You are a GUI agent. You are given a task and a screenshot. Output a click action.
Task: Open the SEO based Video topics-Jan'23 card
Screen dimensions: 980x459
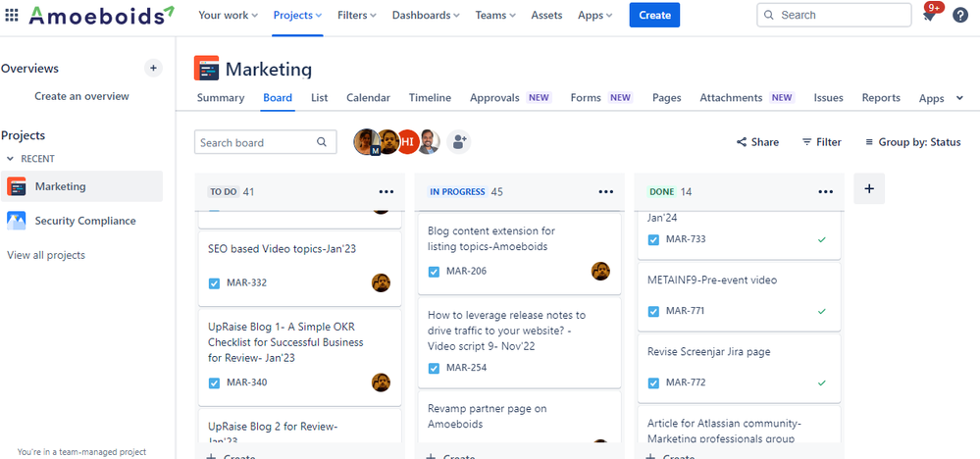click(300, 269)
